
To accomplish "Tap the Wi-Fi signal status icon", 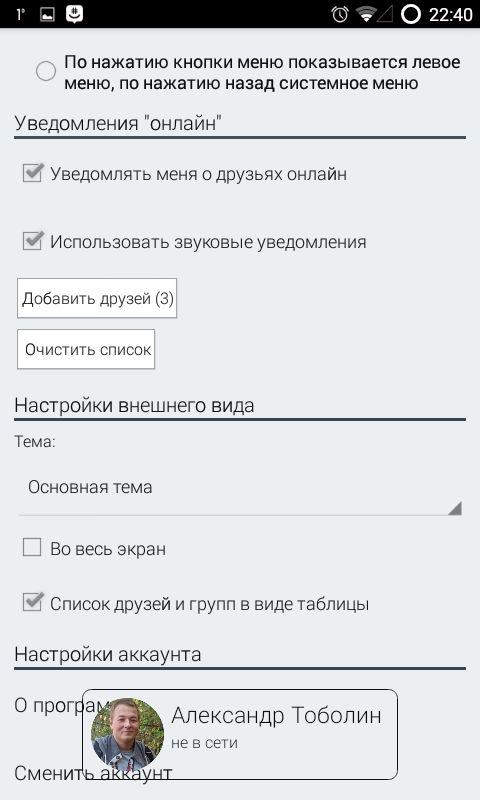I will point(366,14).
